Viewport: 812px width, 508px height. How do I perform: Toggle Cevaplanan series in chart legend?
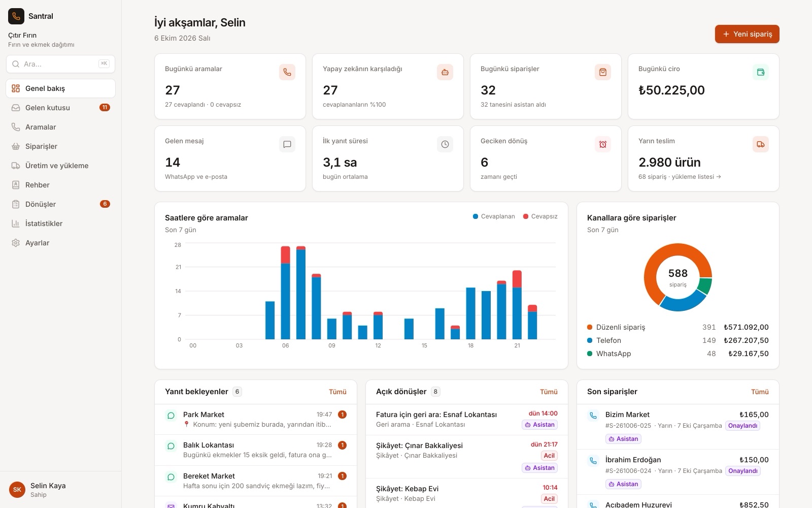[x=494, y=216]
